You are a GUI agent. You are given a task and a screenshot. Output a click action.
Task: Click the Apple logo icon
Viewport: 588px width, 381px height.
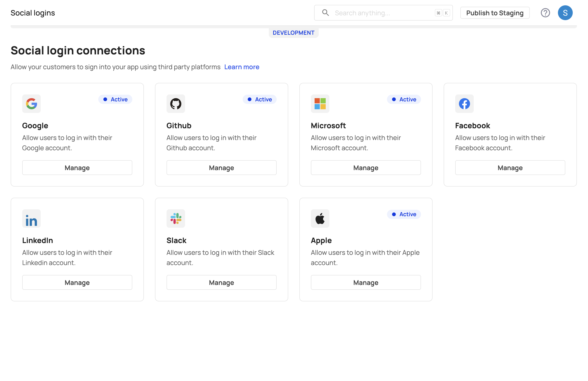(x=320, y=219)
